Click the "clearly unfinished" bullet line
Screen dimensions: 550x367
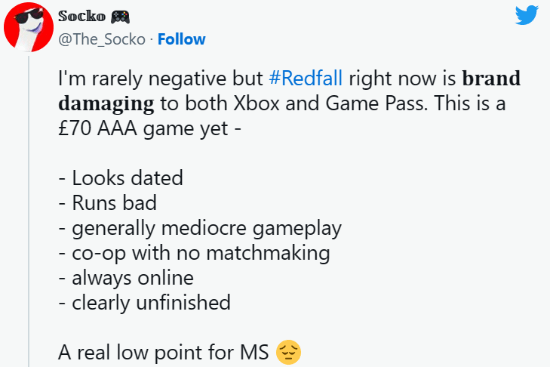pyautogui.click(x=145, y=303)
